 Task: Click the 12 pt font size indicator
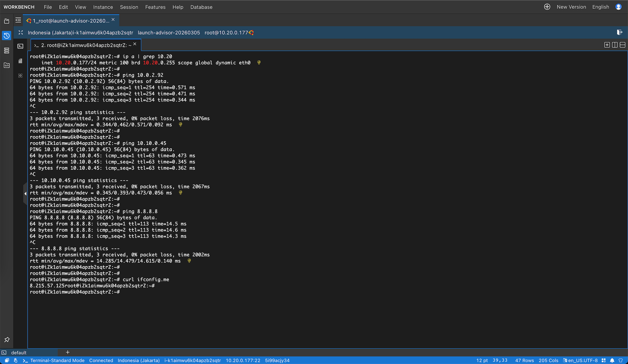[482, 360]
